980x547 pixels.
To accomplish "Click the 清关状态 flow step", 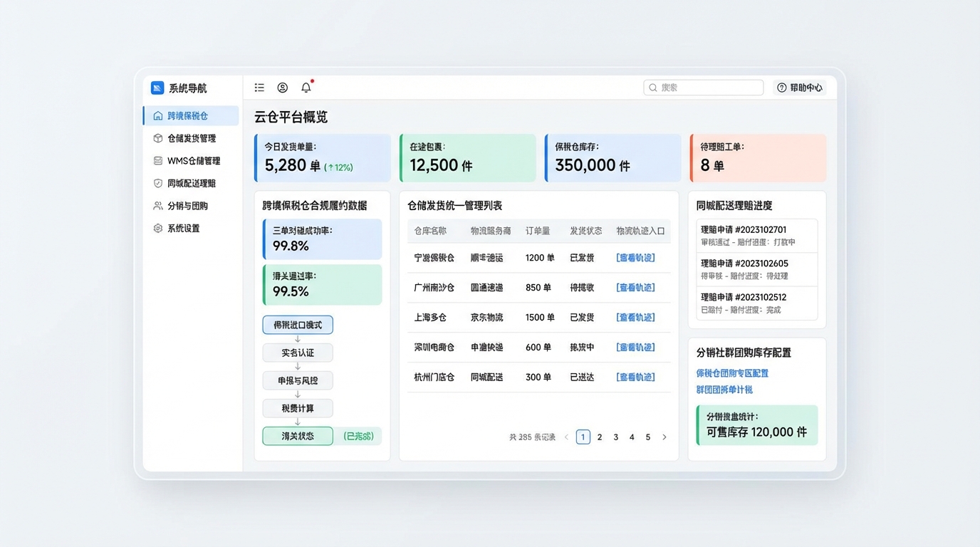I will (298, 436).
